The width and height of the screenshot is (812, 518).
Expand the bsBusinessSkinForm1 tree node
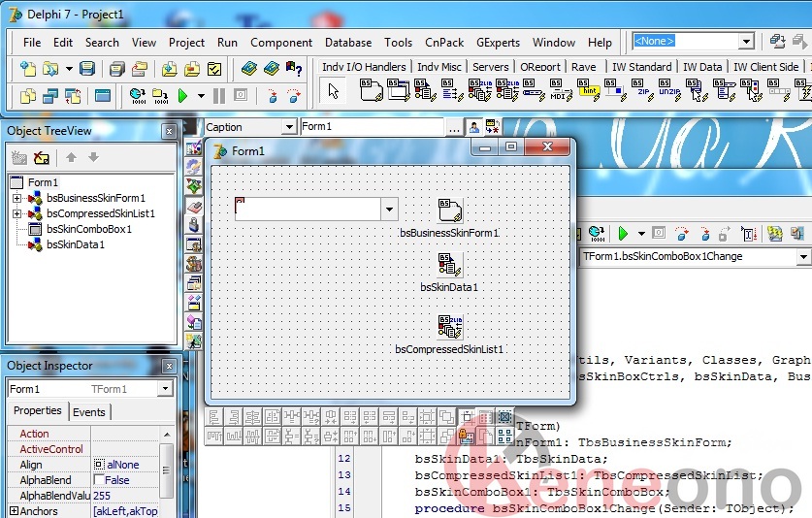16,198
